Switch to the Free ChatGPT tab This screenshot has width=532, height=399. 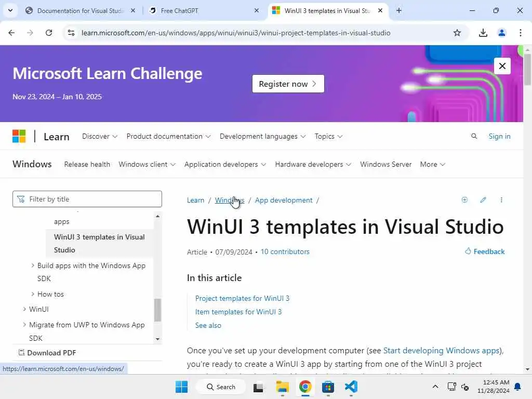[204, 10]
